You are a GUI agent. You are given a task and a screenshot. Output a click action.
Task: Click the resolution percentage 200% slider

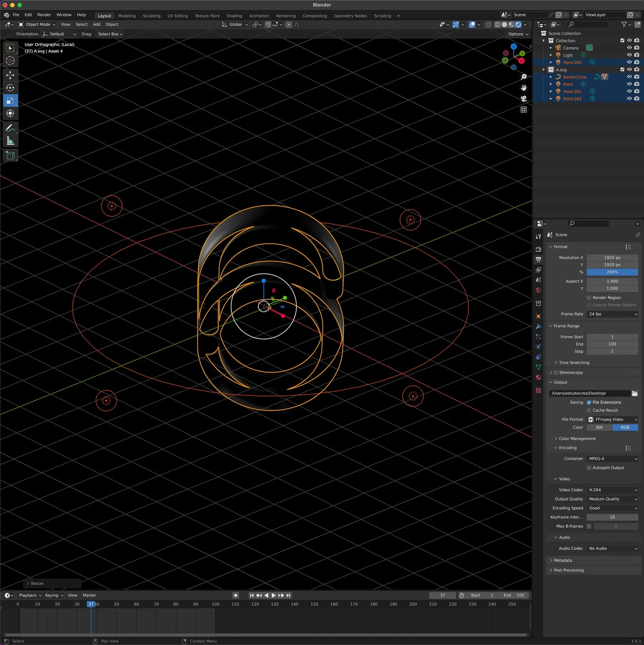[x=613, y=273]
